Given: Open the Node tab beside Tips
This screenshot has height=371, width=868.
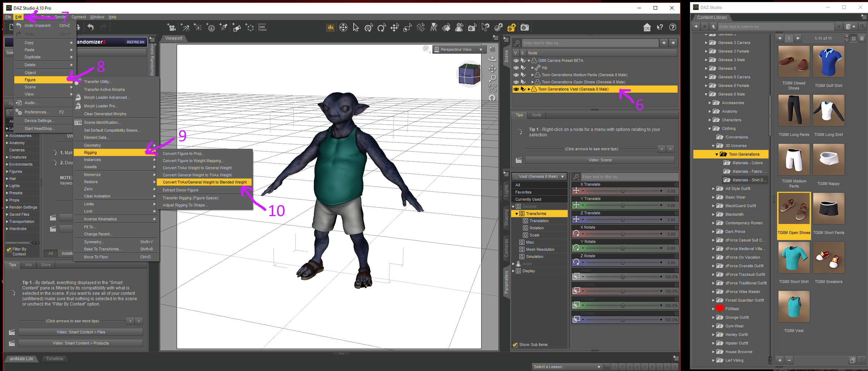Looking at the screenshot, I should 536,115.
